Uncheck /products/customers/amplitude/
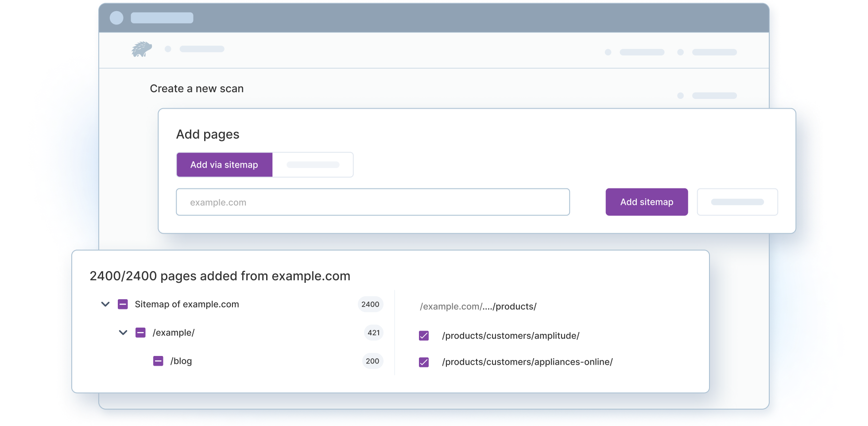The image size is (868, 426). click(423, 336)
